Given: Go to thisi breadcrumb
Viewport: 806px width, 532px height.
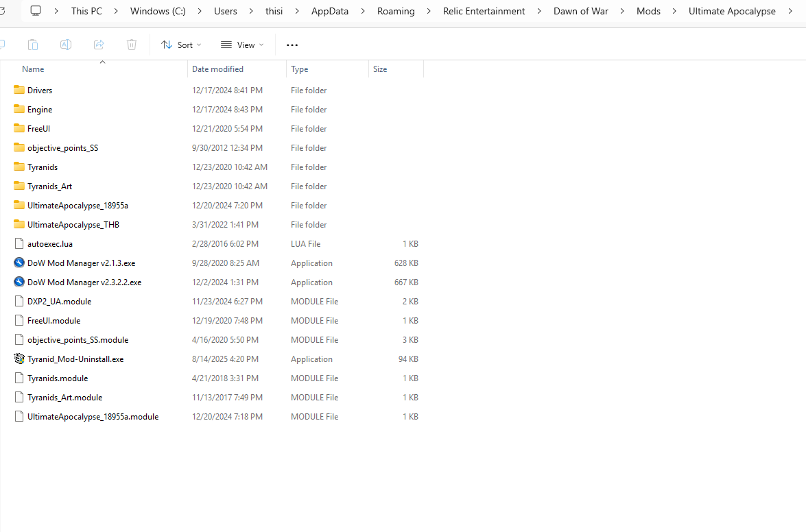Looking at the screenshot, I should click(274, 11).
